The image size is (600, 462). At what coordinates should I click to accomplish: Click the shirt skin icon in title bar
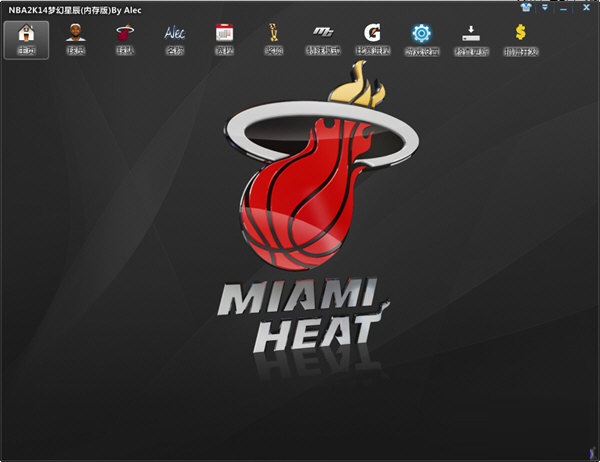[527, 7]
